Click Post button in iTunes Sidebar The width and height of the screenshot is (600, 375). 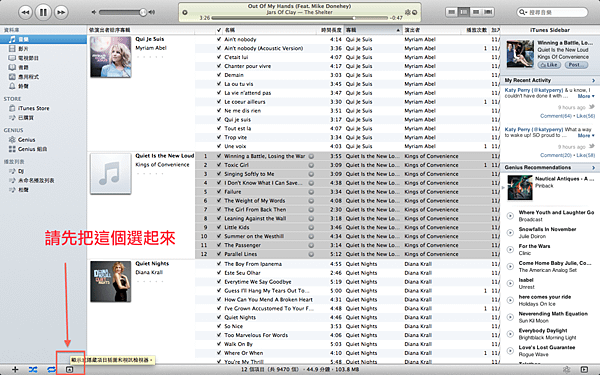click(576, 65)
